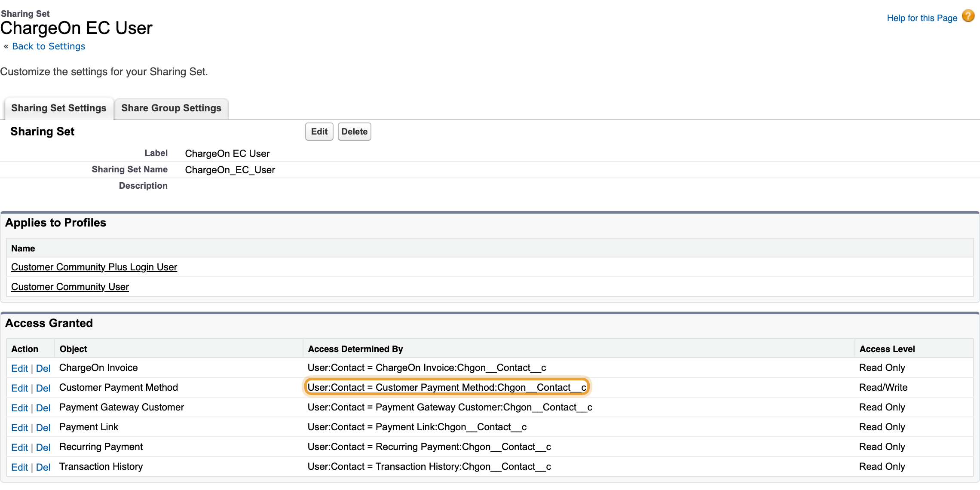Delete the Recurring Payment access row
The height and width of the screenshot is (490, 980).
click(43, 447)
